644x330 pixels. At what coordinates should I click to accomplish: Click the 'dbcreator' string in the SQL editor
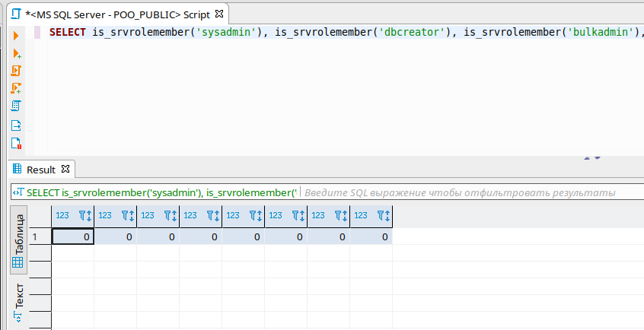tap(414, 32)
